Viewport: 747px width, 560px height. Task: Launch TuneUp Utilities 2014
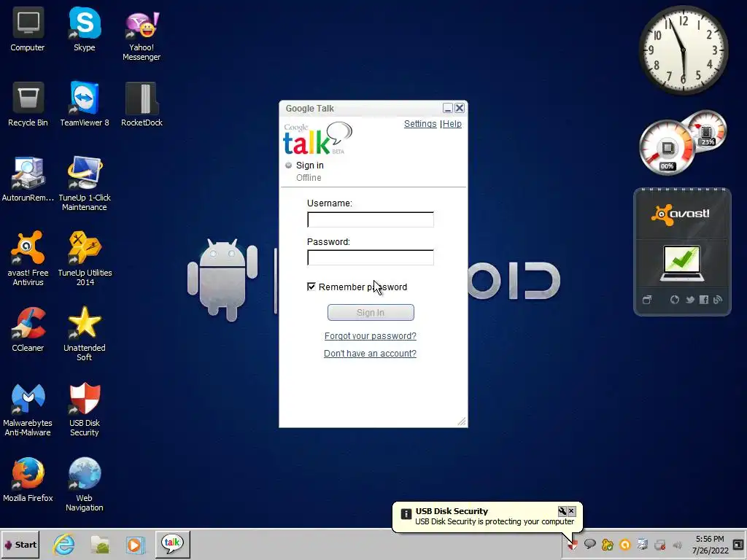[x=85, y=260]
